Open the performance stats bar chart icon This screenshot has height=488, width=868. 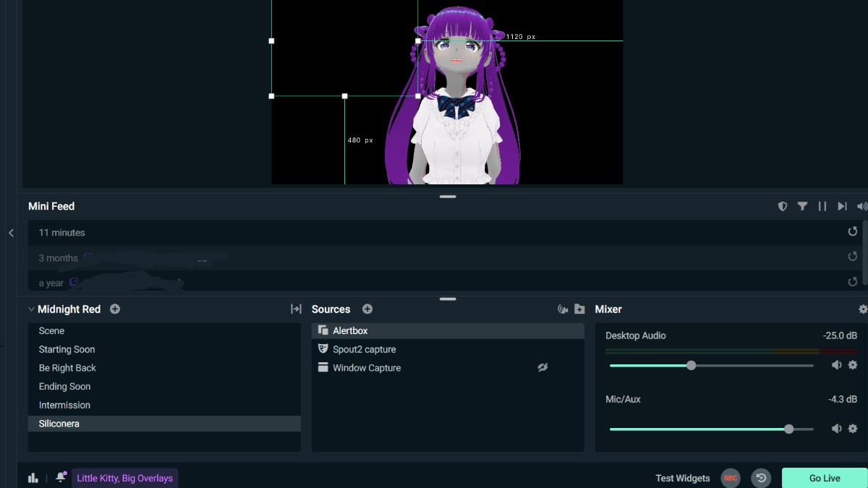click(33, 478)
